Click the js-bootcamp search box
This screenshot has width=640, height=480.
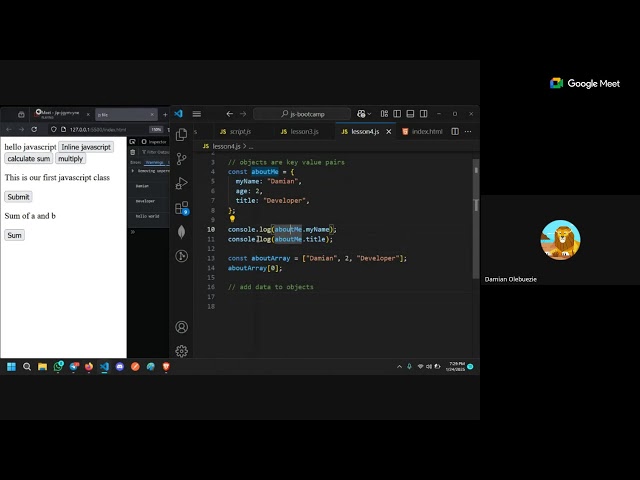(x=302, y=114)
